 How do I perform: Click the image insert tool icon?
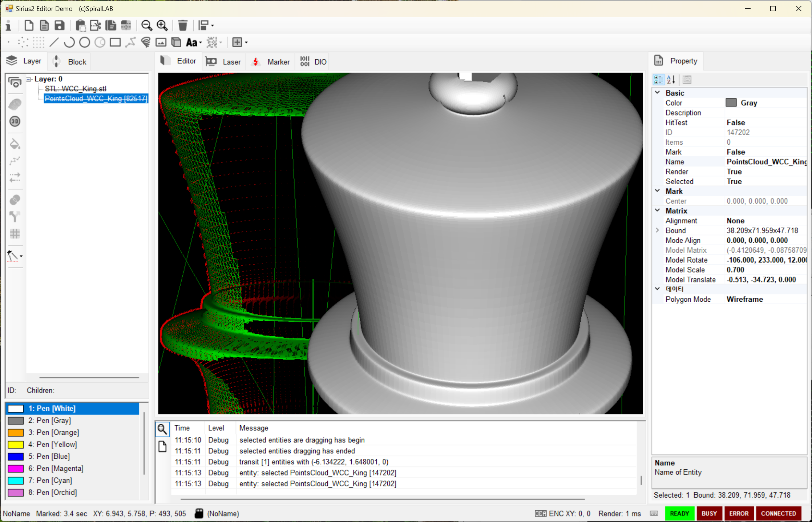161,43
